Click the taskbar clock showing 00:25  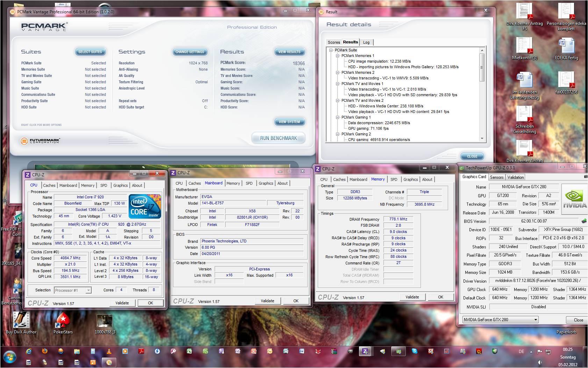click(x=568, y=349)
